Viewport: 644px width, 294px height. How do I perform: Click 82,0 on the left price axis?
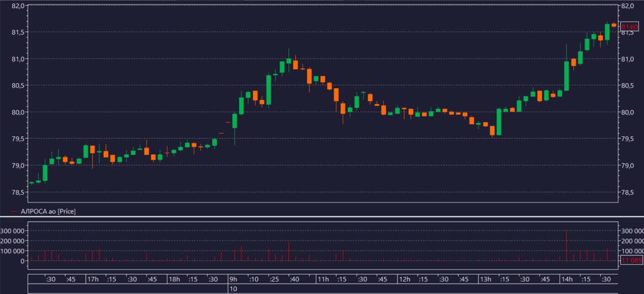(x=17, y=6)
